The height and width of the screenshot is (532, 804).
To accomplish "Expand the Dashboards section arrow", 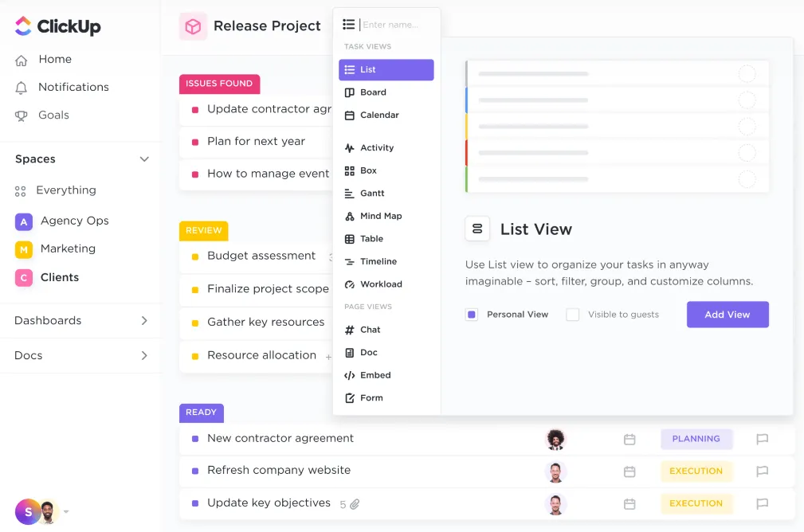I will tap(144, 321).
